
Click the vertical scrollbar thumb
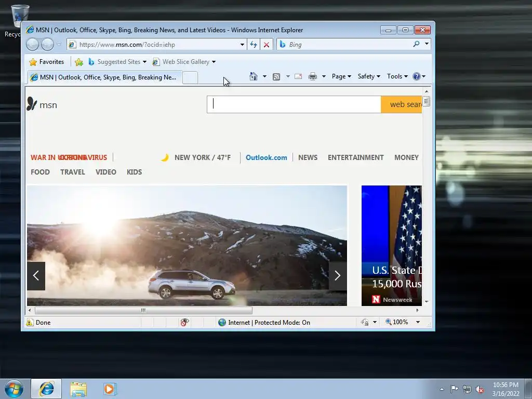427,101
